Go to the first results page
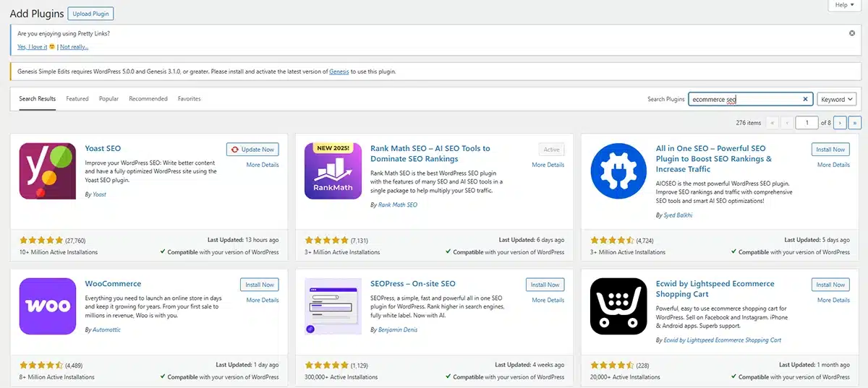The height and width of the screenshot is (388, 868). 771,123
